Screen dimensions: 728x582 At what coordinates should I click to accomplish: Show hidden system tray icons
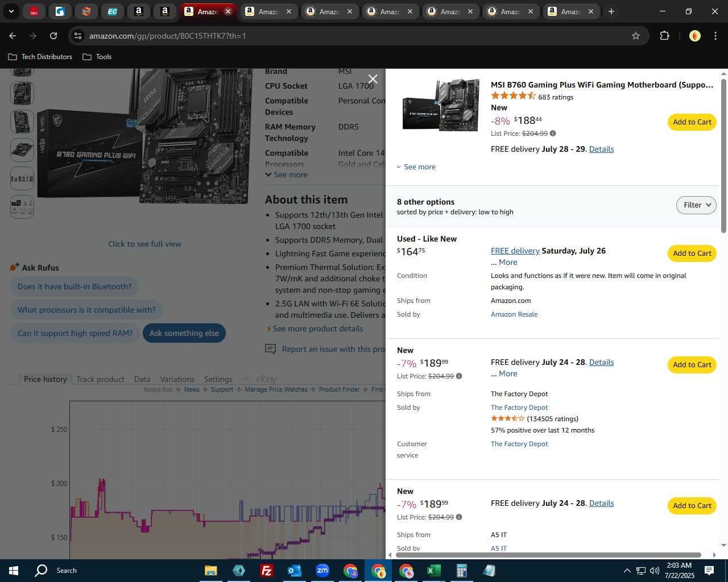click(x=627, y=571)
